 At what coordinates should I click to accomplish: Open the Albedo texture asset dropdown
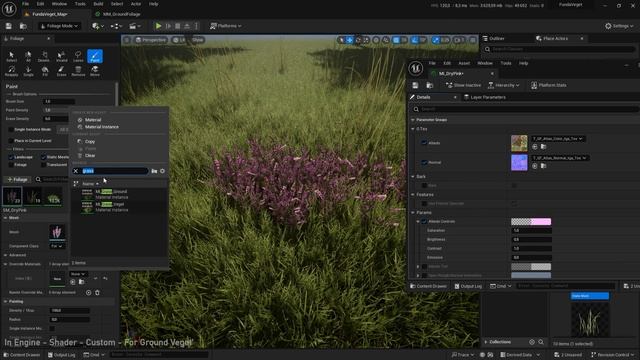tap(558, 139)
